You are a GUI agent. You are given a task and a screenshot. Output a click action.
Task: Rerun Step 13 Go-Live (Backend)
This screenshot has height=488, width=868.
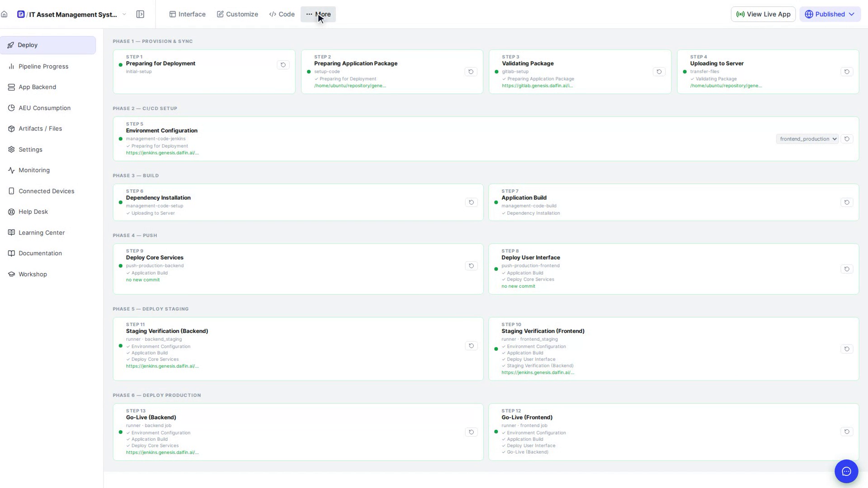click(x=471, y=432)
